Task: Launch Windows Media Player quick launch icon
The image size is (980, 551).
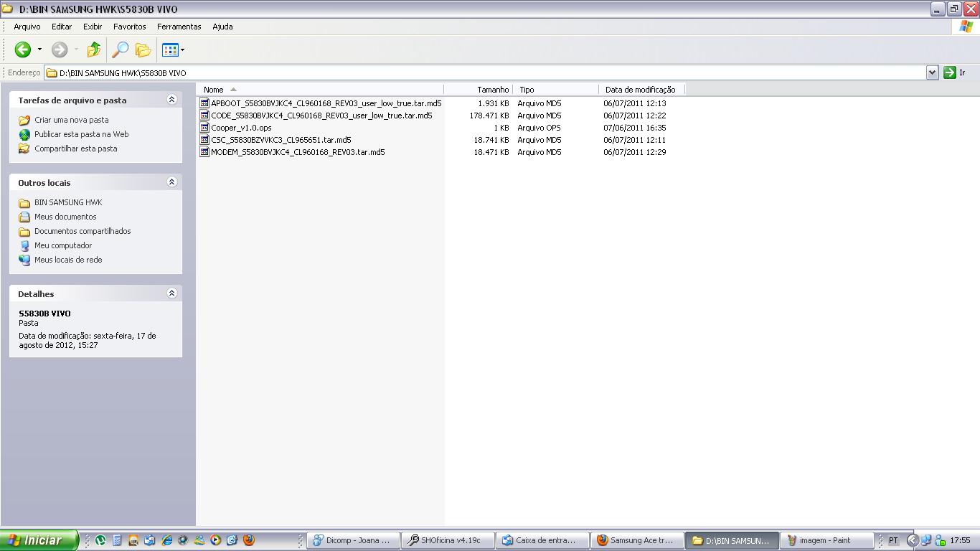Action: pyautogui.click(x=216, y=540)
